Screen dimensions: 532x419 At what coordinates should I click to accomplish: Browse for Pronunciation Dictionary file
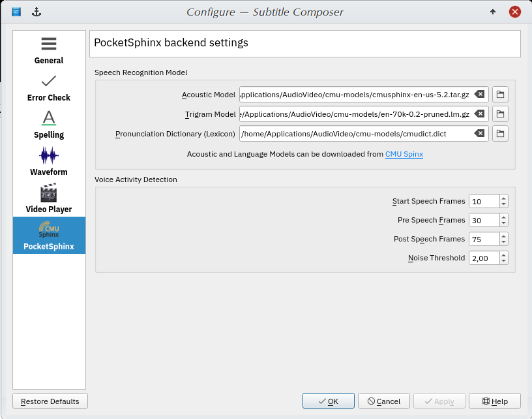pos(500,133)
